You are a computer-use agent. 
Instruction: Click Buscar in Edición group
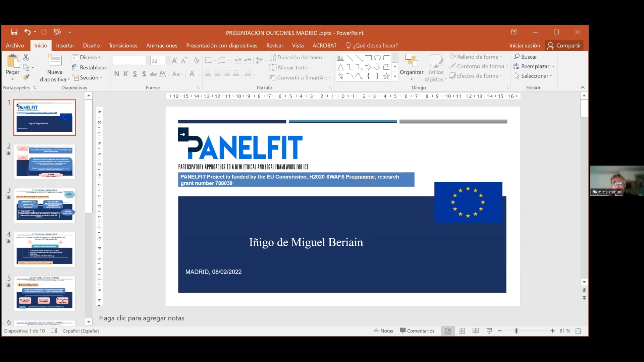[x=526, y=57]
